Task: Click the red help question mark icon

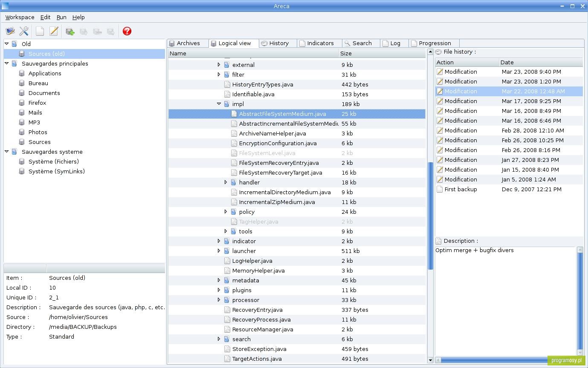Action: pyautogui.click(x=127, y=31)
